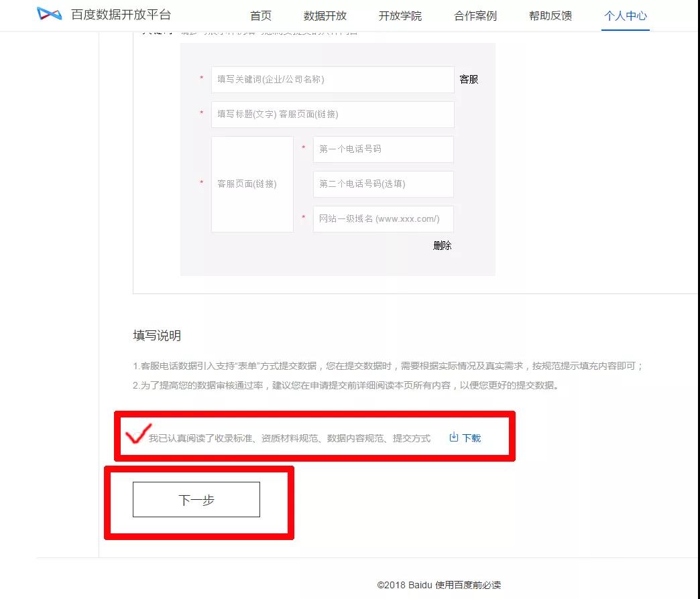This screenshot has height=599, width=700.
Task: Open the 使用百度前必读 footer link
Action: [x=468, y=585]
